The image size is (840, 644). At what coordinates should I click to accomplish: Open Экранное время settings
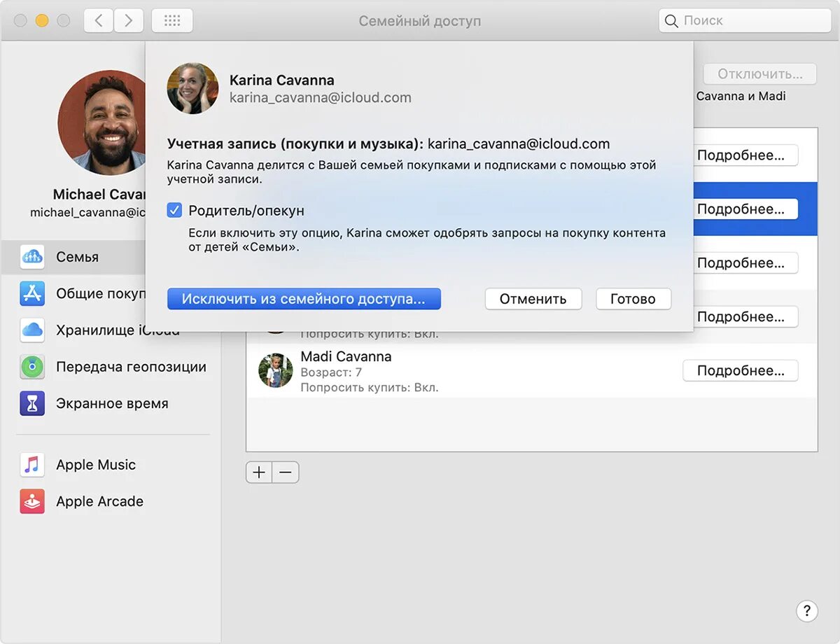click(112, 402)
